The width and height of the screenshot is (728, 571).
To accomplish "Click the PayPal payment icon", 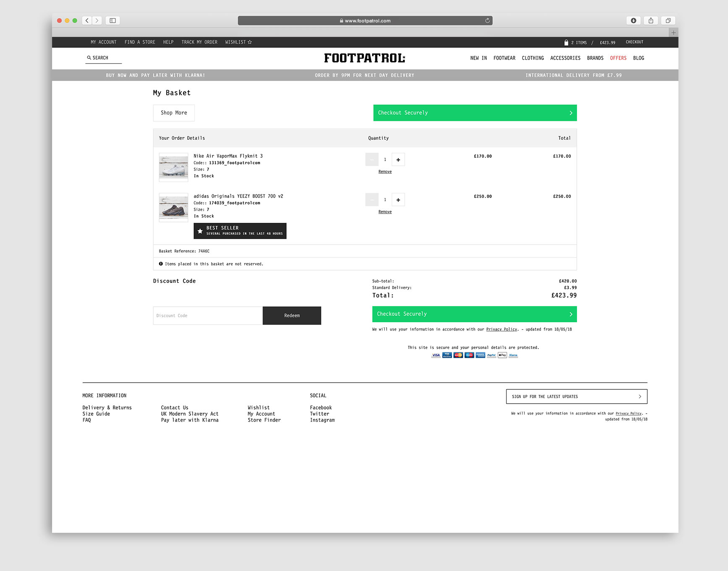I will point(491,355).
